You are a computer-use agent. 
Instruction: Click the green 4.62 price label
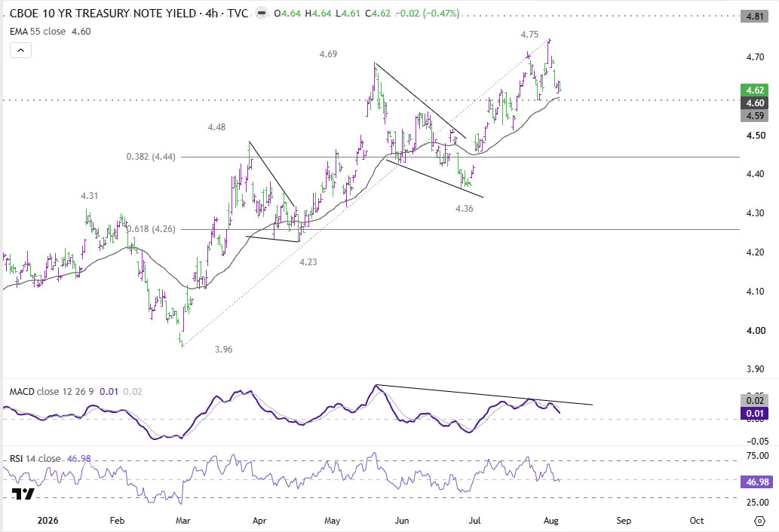pyautogui.click(x=755, y=90)
